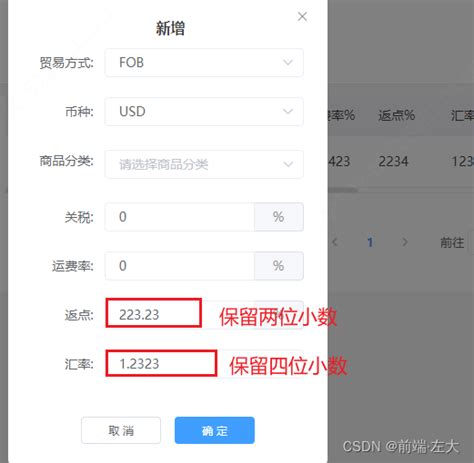Click the blue 确定 confirm button
This screenshot has width=474, height=463.
point(215,430)
